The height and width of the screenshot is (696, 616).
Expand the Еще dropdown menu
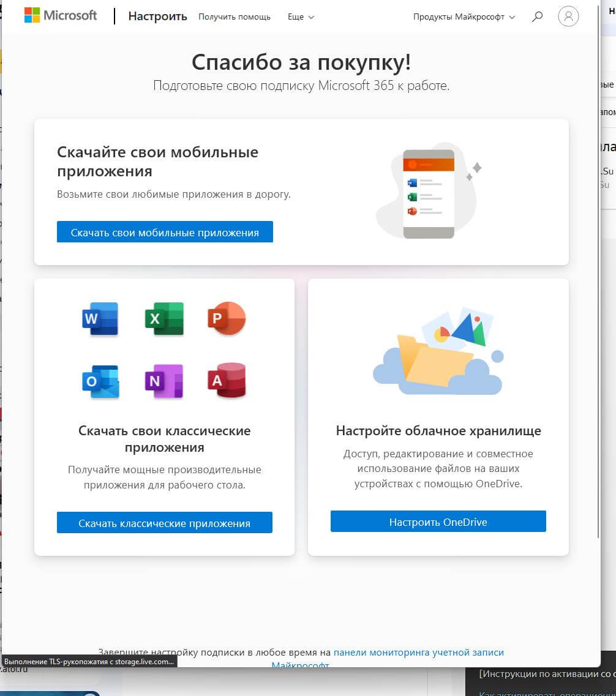coord(301,17)
